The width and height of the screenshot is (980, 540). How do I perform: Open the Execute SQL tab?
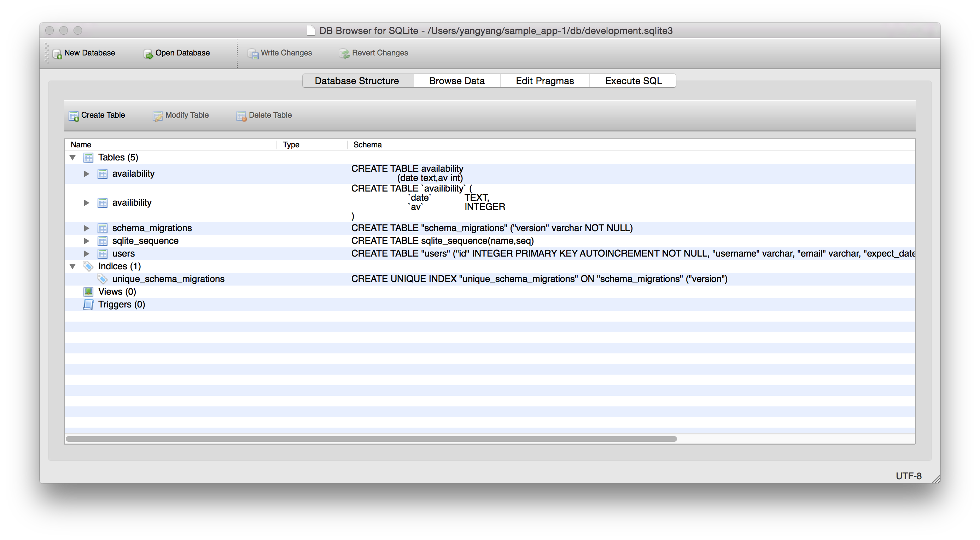click(633, 81)
